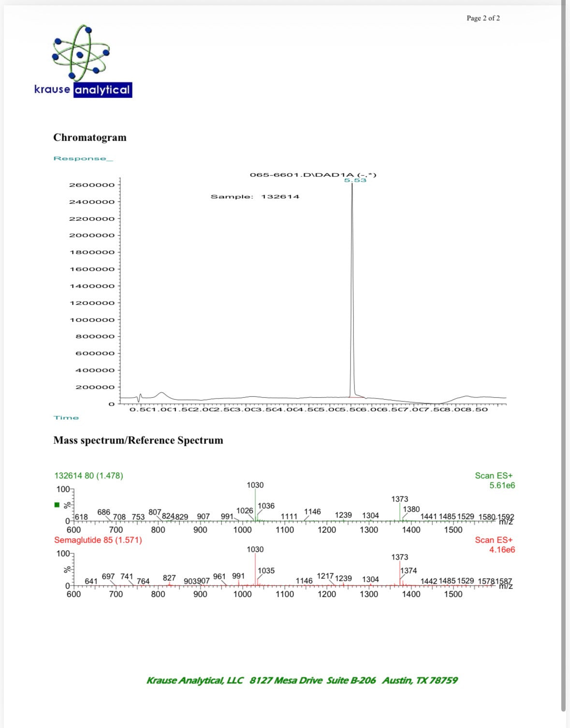Click the '065-6601.D\DAD1A' chromatogram title

click(313, 175)
